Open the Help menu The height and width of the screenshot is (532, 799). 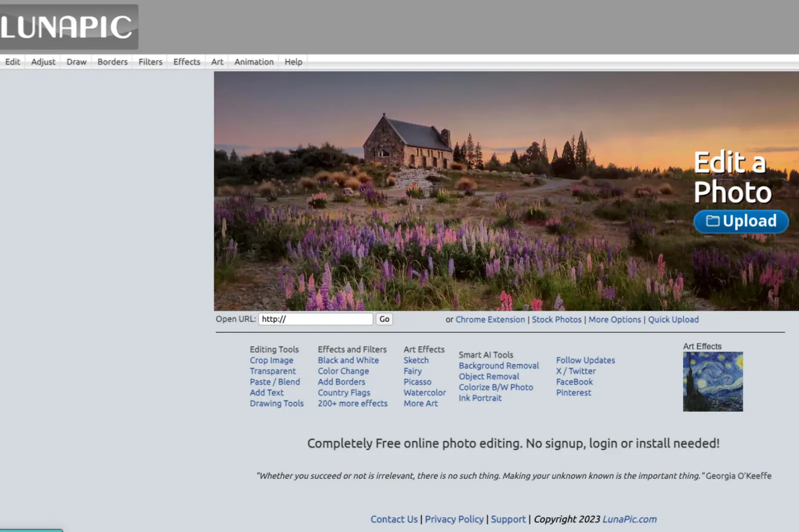pos(294,62)
